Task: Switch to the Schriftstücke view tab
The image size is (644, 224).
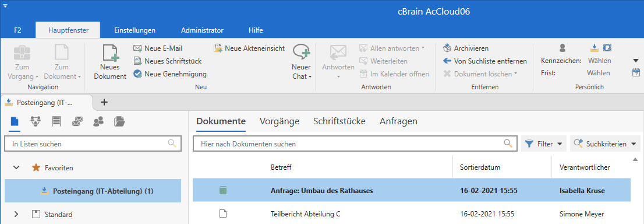Action: pyautogui.click(x=339, y=121)
